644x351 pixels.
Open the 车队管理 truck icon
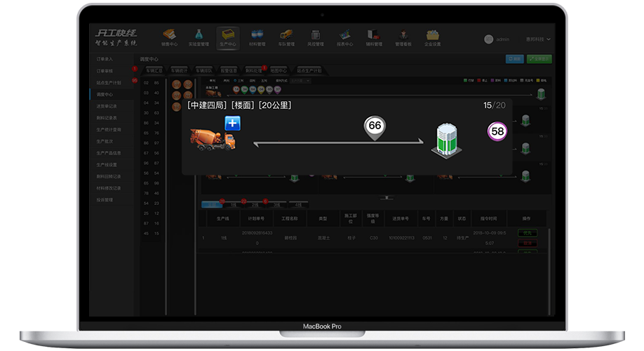[x=286, y=37]
